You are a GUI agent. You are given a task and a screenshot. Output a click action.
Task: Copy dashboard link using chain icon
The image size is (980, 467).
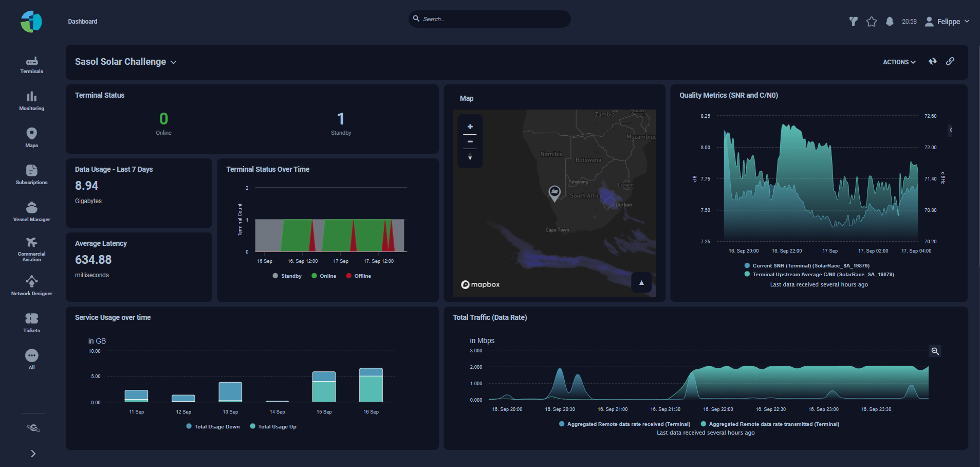[950, 61]
